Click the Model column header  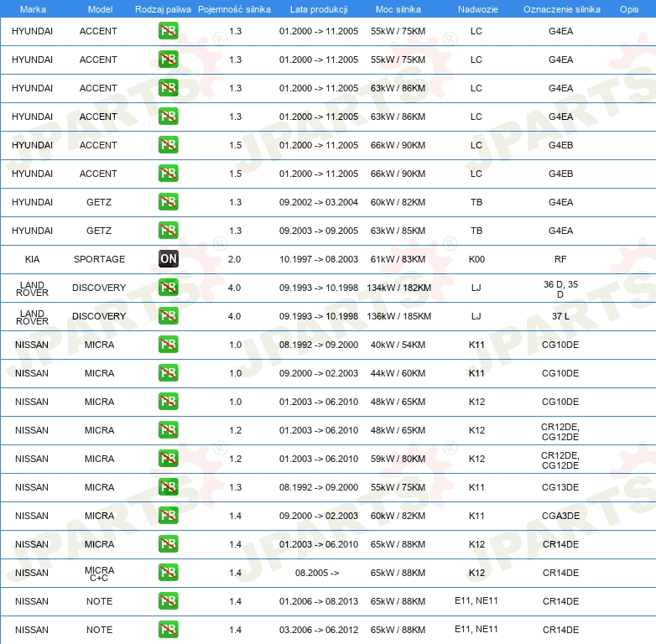click(x=100, y=9)
